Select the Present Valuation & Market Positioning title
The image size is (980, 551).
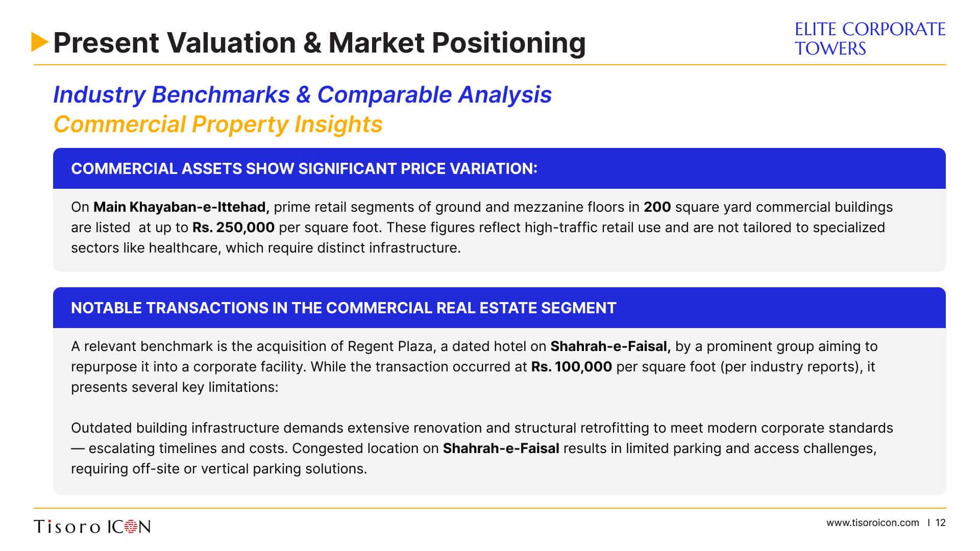[x=320, y=42]
